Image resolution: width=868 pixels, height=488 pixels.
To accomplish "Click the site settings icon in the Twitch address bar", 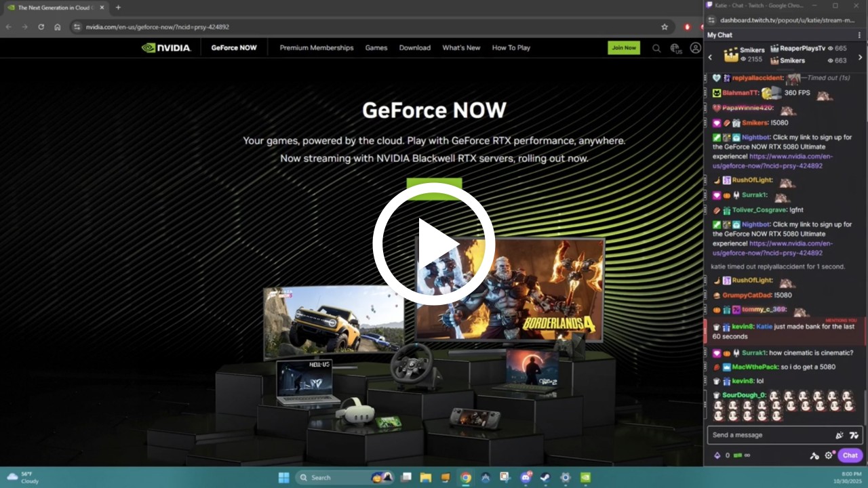I will pyautogui.click(x=711, y=20).
